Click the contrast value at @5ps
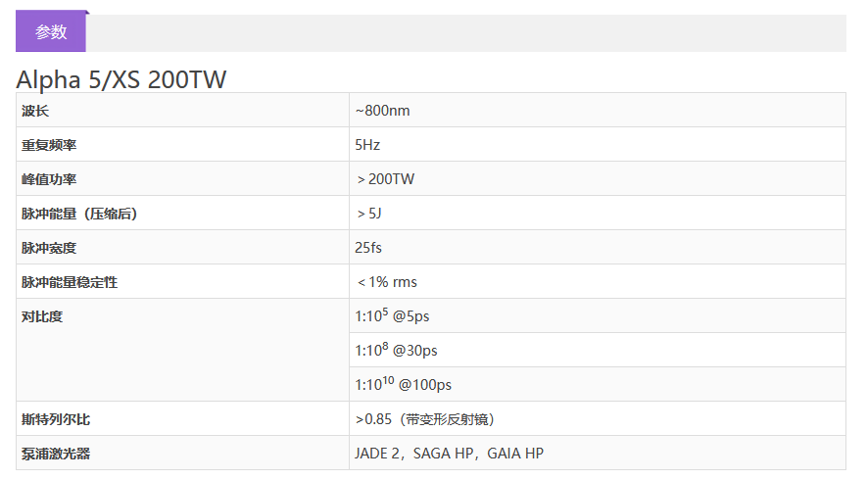The image size is (868, 480). click(392, 316)
